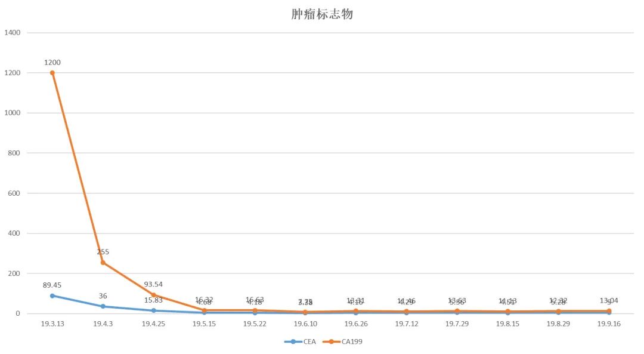644x354 pixels.
Task: Select the 600 value axis label
Action: [14, 193]
